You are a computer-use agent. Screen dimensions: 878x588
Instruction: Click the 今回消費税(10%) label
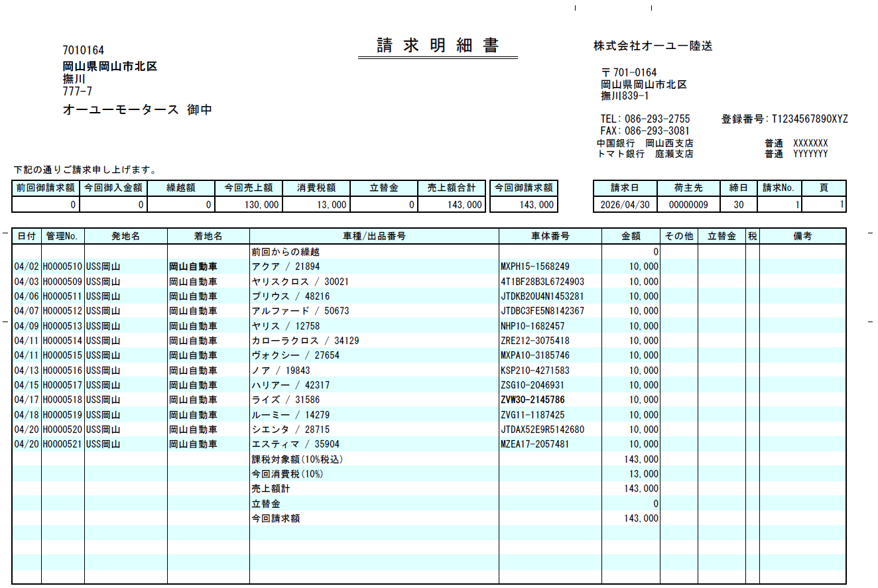287,474
